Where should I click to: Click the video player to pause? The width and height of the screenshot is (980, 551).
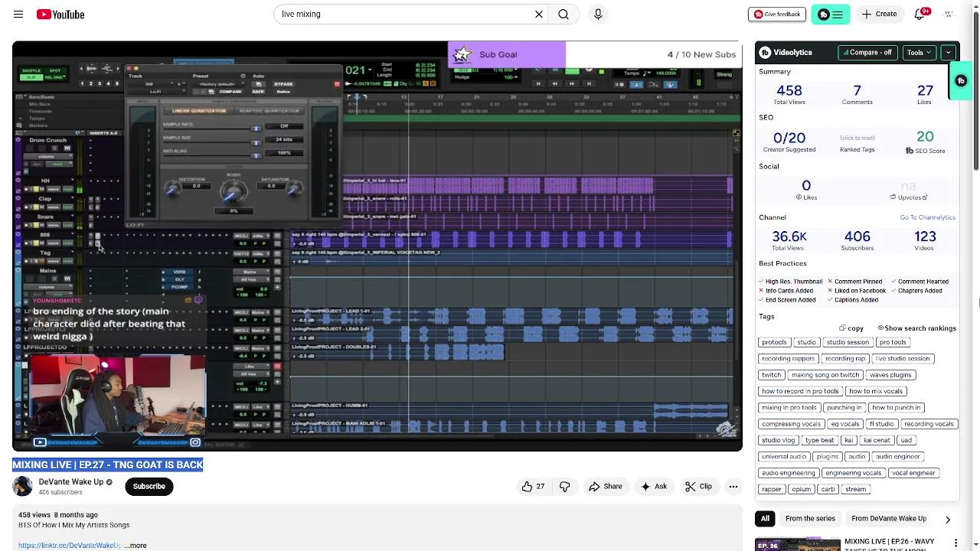click(377, 245)
